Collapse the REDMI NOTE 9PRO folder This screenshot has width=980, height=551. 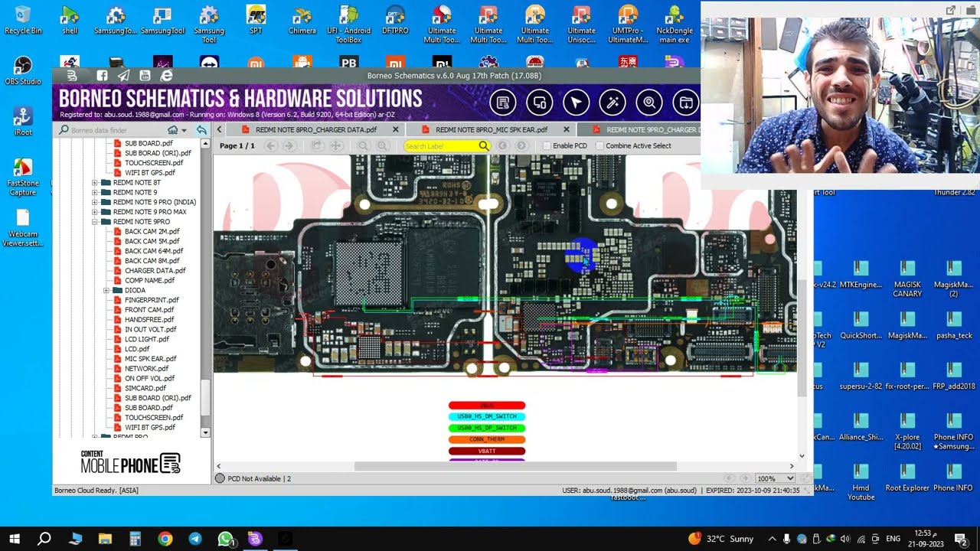[x=95, y=222]
